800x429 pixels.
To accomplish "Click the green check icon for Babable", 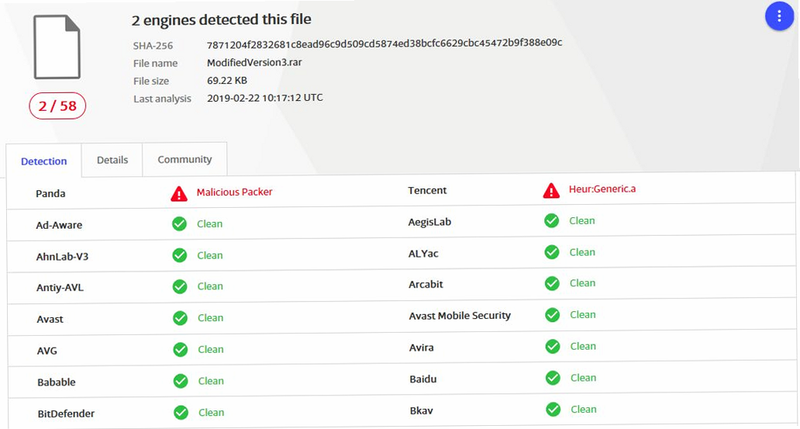I will 181,381.
